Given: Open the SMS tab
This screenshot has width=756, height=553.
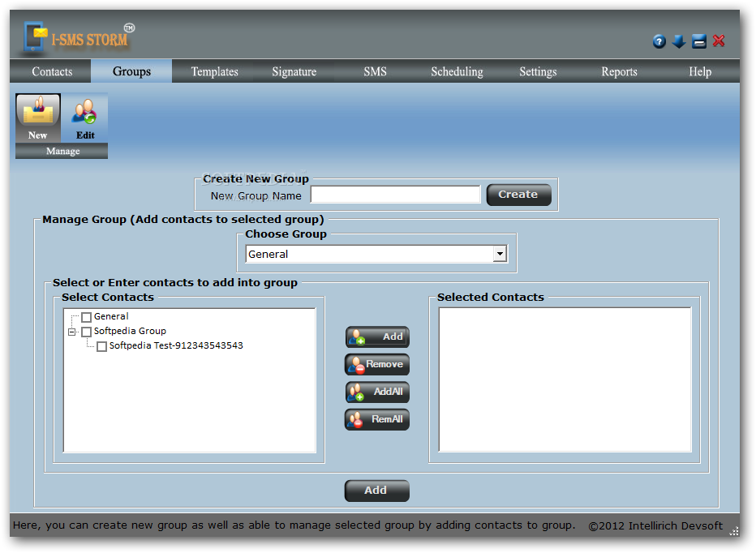Looking at the screenshot, I should tap(375, 71).
